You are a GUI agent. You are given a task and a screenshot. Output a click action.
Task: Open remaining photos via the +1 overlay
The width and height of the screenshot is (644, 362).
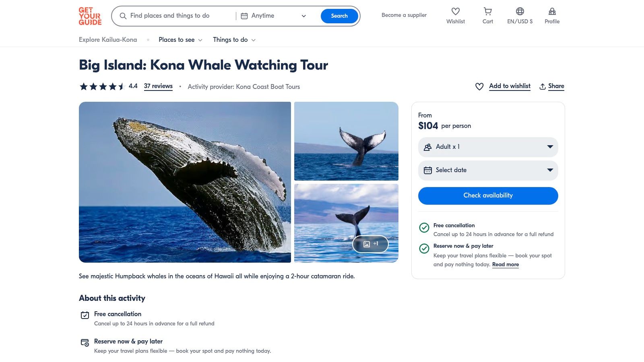pyautogui.click(x=370, y=244)
